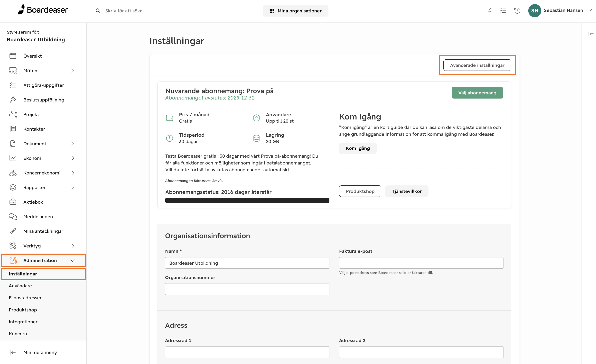Open Produktshop in the sidebar submenu
This screenshot has width=596, height=364.
(x=23, y=310)
